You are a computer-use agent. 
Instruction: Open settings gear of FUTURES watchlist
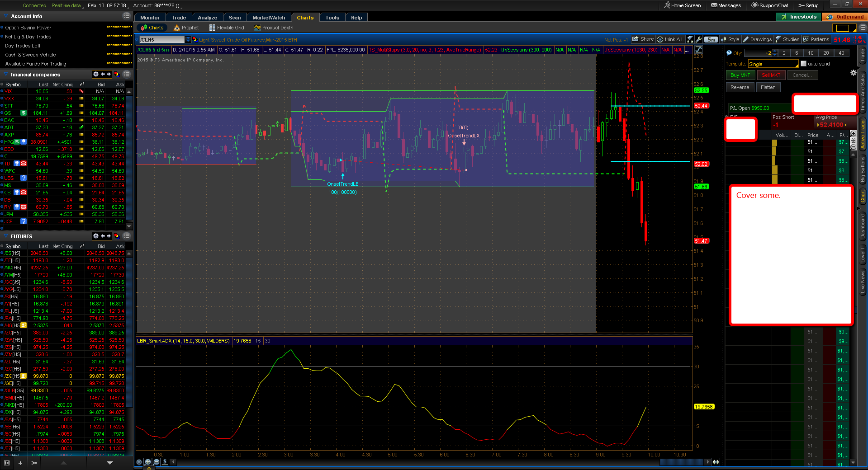pyautogui.click(x=95, y=236)
